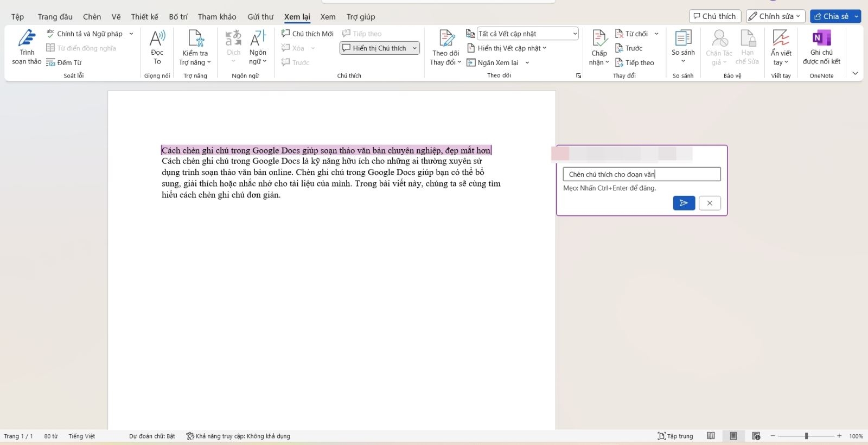
Task: Run Kiểm tra Trợ năng accessibility check
Action: point(195,47)
